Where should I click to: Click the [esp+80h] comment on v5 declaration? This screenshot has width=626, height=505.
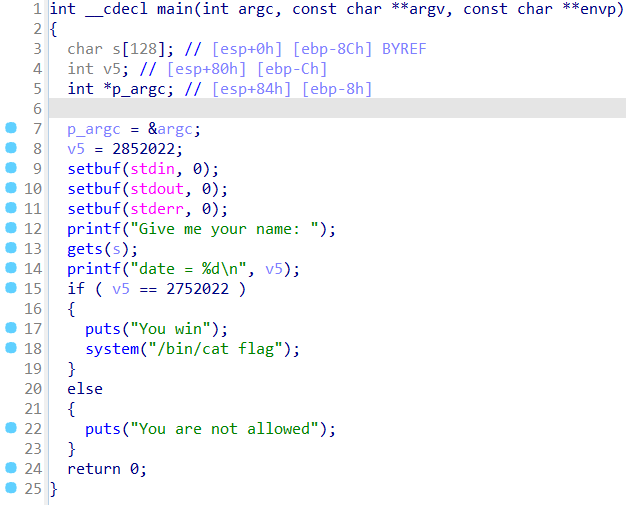tap(206, 69)
